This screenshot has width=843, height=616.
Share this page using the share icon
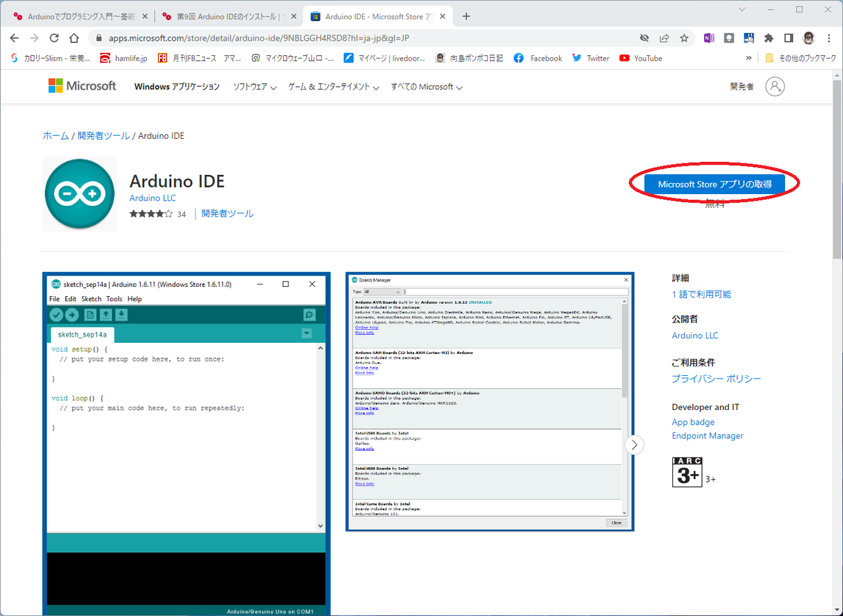coord(665,38)
